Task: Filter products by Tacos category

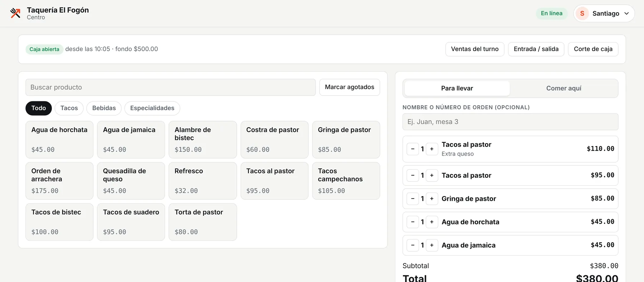Action: (x=69, y=108)
